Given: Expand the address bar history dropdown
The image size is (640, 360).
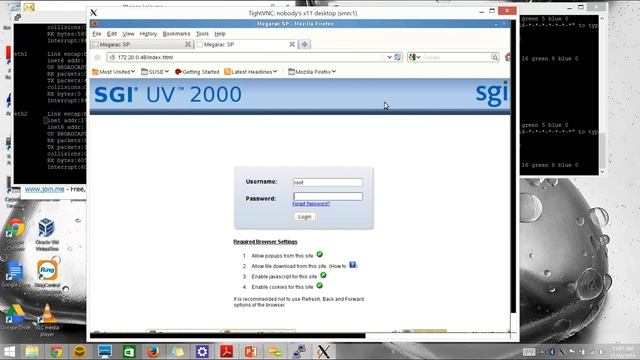Looking at the screenshot, I should tap(389, 58).
